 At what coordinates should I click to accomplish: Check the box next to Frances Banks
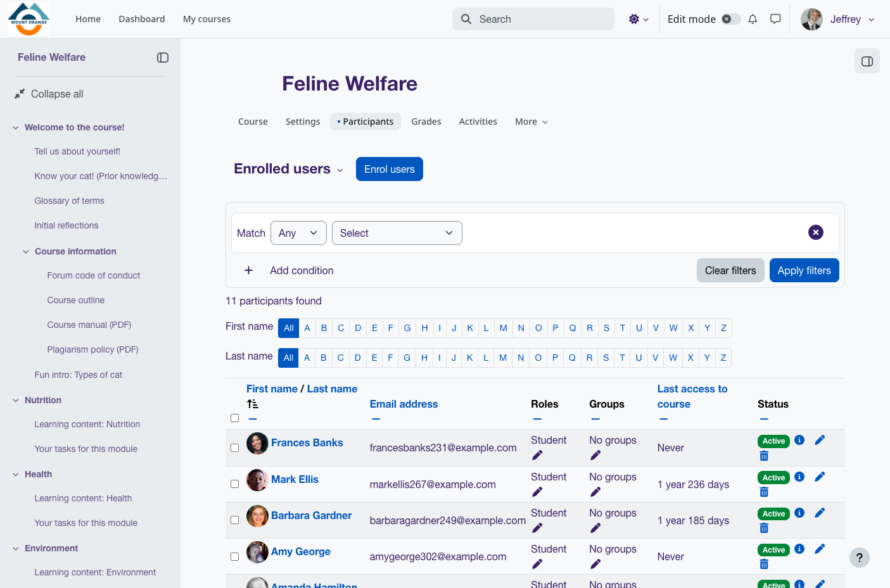coord(234,447)
